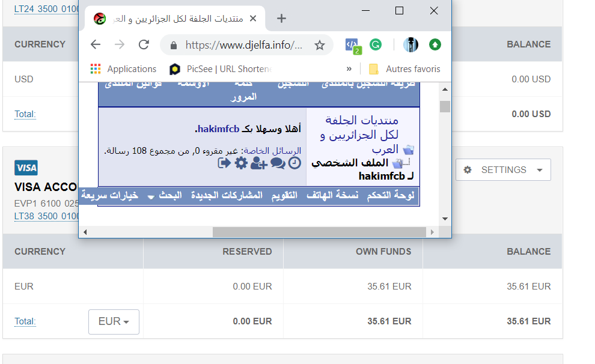Click the 35.61 EUR balance cell in EUR row
Image resolution: width=595 pixels, height=364 pixels.
click(x=529, y=287)
